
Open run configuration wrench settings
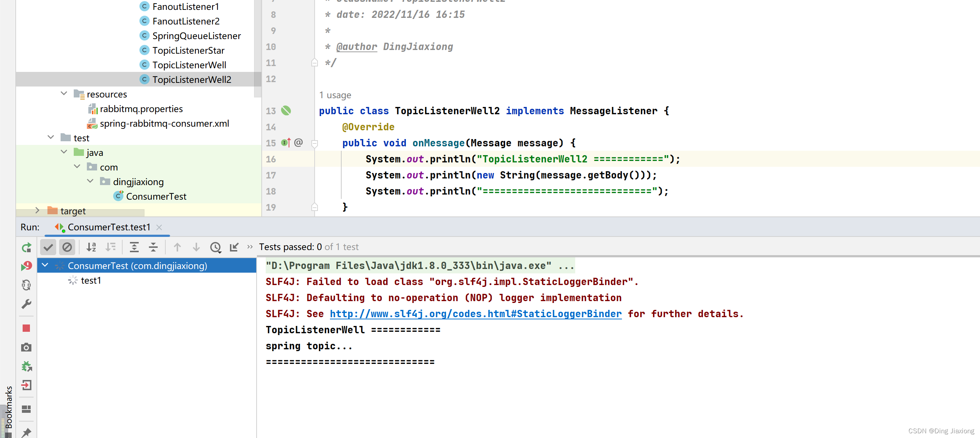click(26, 304)
